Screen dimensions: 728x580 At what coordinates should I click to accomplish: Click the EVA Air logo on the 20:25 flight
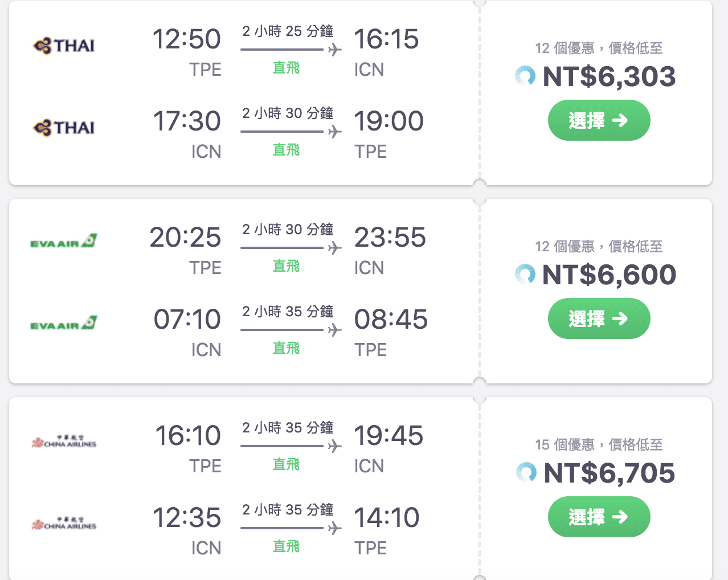[x=64, y=242]
